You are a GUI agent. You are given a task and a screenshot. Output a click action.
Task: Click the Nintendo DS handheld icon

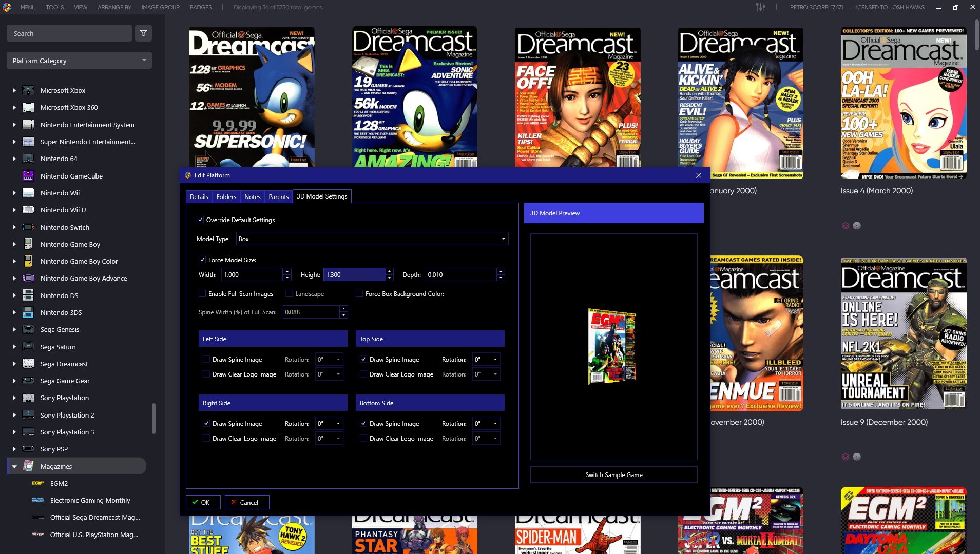tap(28, 295)
